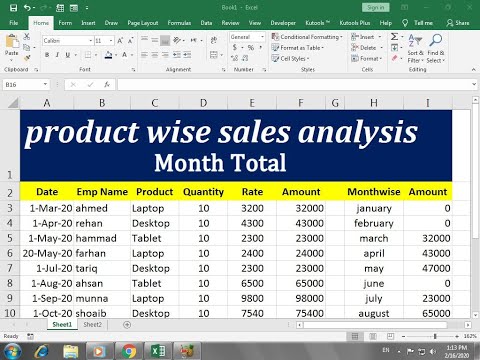The height and width of the screenshot is (360, 480).
Task: Open the font size dropdown showing 11
Action: point(111,41)
